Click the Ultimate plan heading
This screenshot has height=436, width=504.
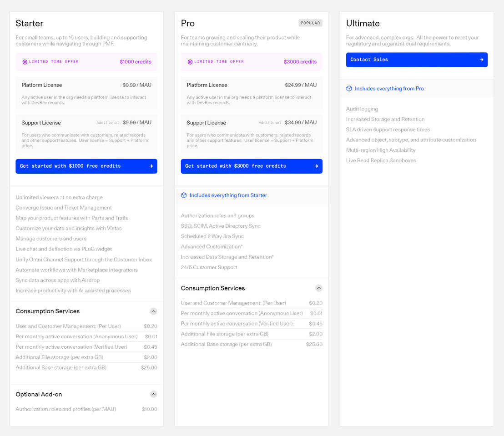(x=363, y=23)
